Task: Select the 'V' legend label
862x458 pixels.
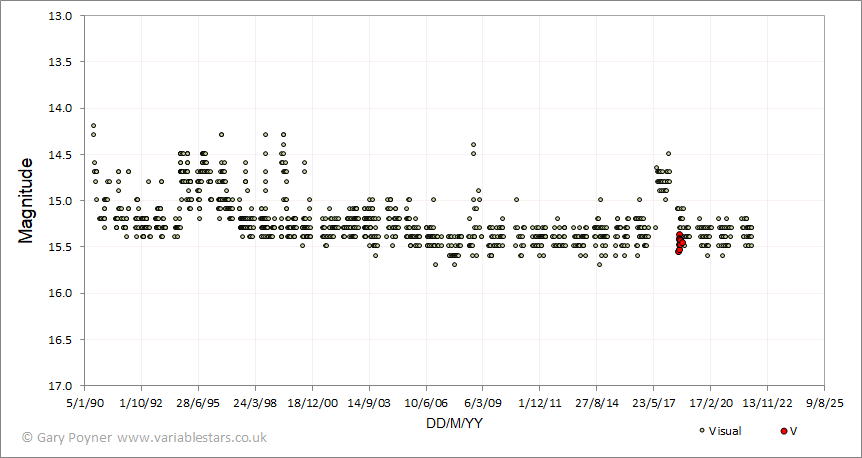Action: [793, 431]
